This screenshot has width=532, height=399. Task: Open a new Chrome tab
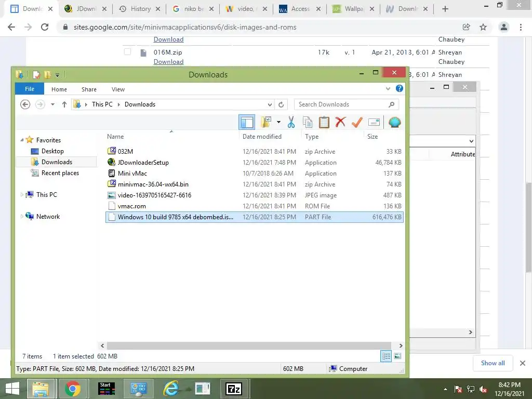tap(445, 9)
